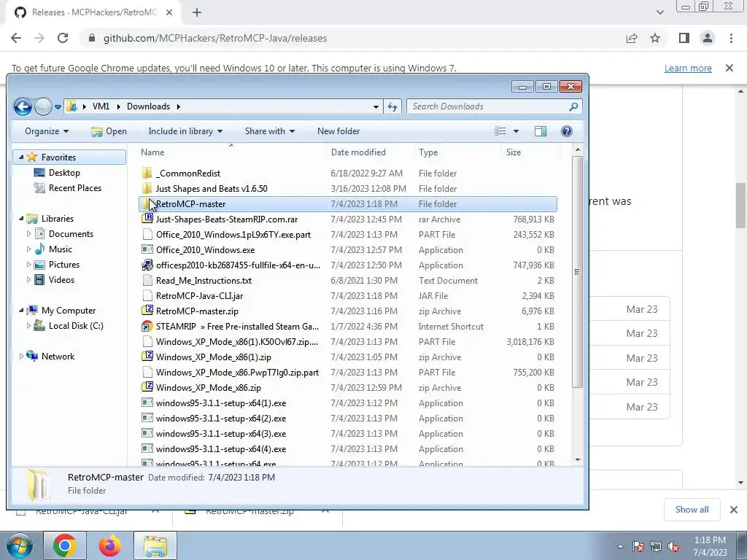Screen dimensions: 747x560
Task: Collapse the Favorites tree group
Action: pos(21,157)
